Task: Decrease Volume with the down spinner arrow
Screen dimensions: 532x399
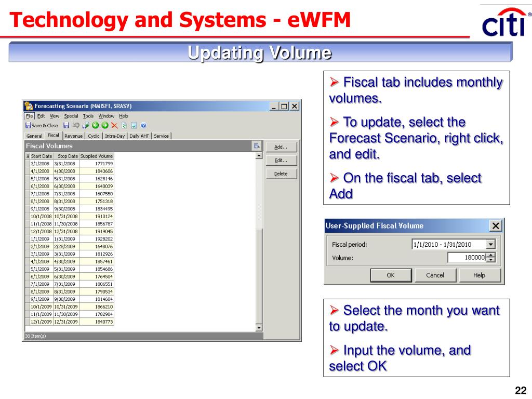Action: (x=491, y=260)
